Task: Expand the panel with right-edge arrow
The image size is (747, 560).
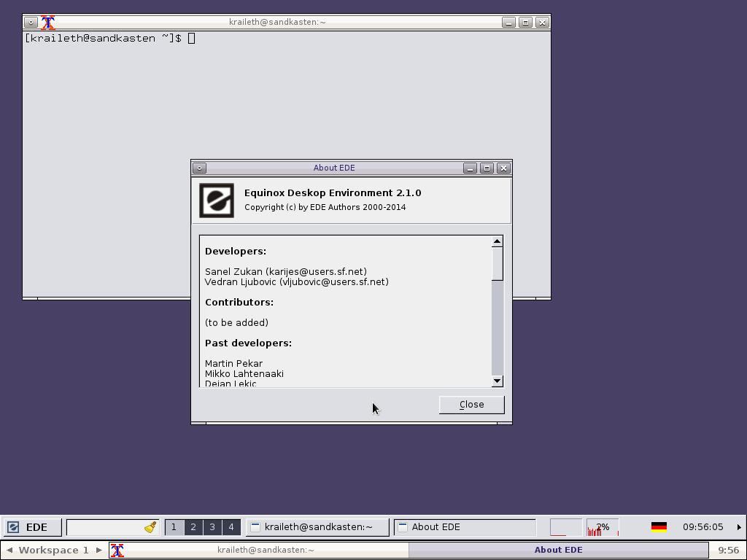Action: click(739, 527)
